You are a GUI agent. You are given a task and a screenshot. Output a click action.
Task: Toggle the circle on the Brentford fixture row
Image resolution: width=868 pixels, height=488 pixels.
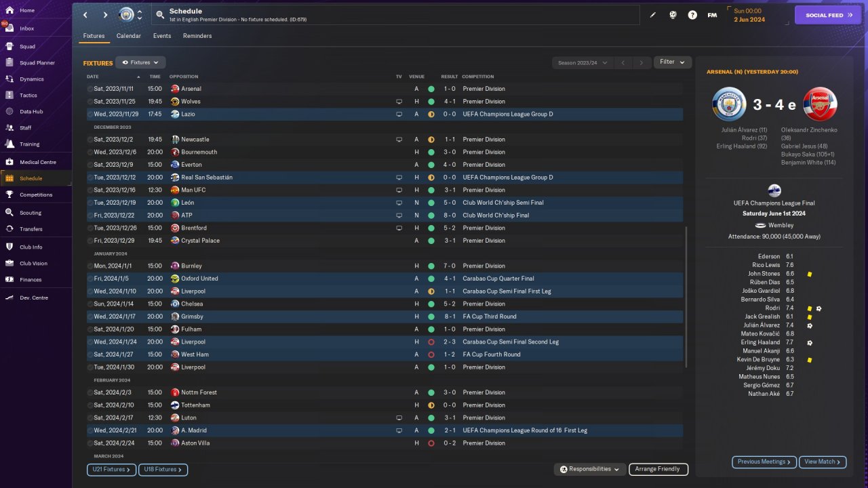tap(90, 228)
